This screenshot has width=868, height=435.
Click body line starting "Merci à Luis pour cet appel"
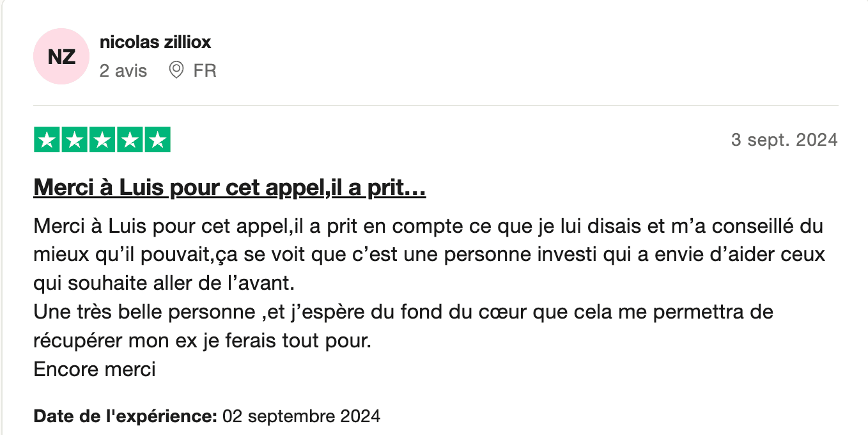pos(428,226)
